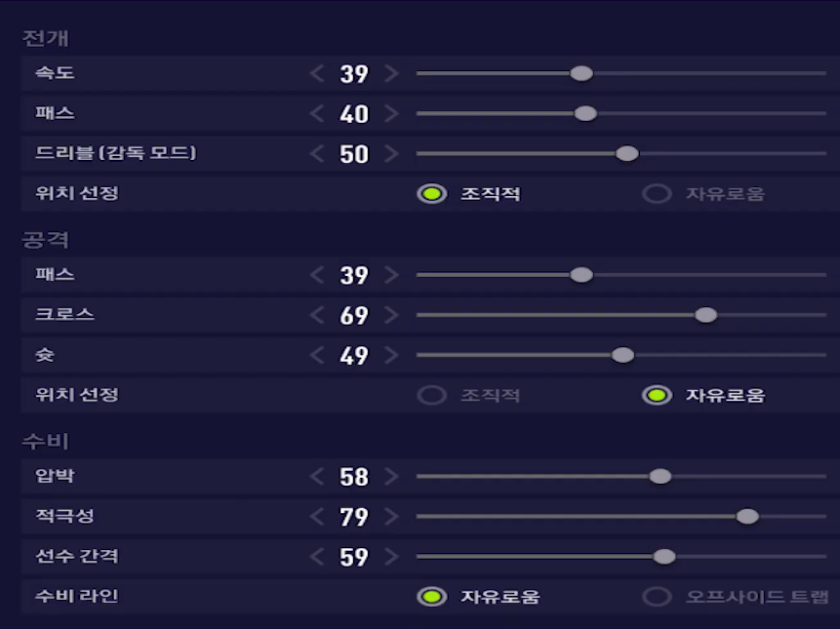
Task: Click the left arrow for 크로스
Action: coord(317,316)
